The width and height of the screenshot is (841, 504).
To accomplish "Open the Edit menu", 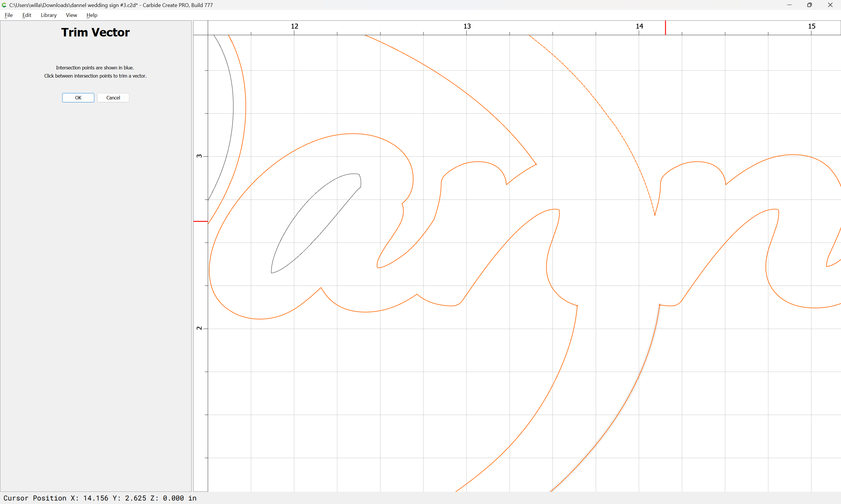I will coord(27,15).
